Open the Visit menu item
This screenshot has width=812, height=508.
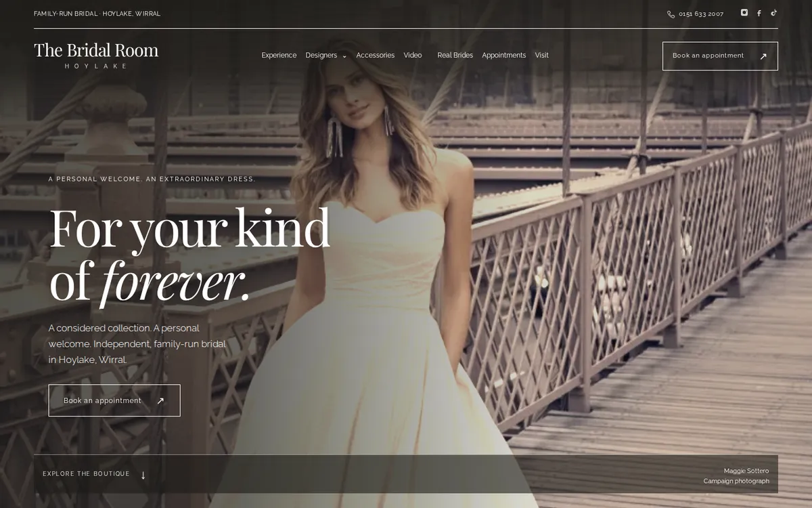(541, 56)
